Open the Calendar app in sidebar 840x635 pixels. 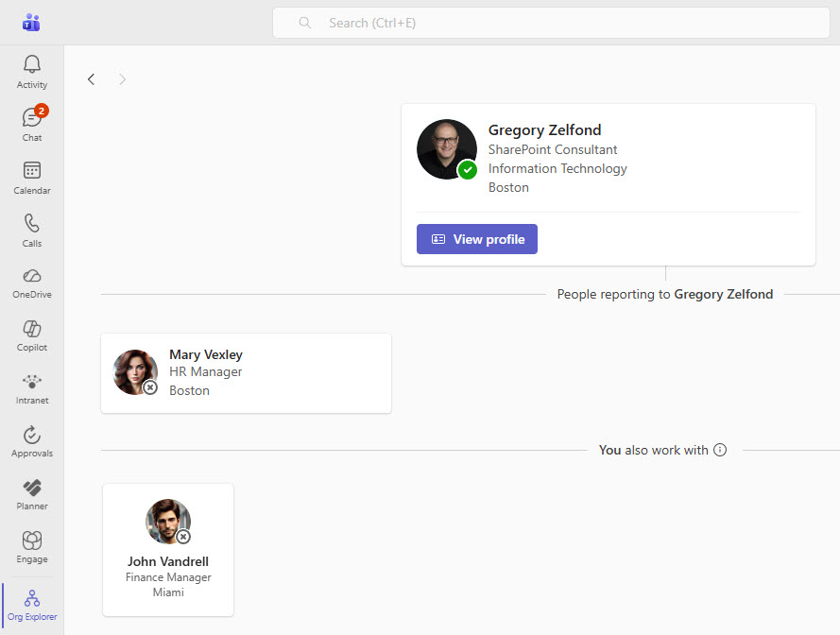(32, 178)
